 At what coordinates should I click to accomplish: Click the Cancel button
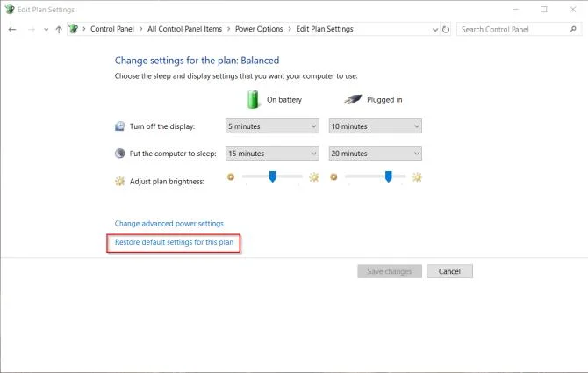(449, 271)
